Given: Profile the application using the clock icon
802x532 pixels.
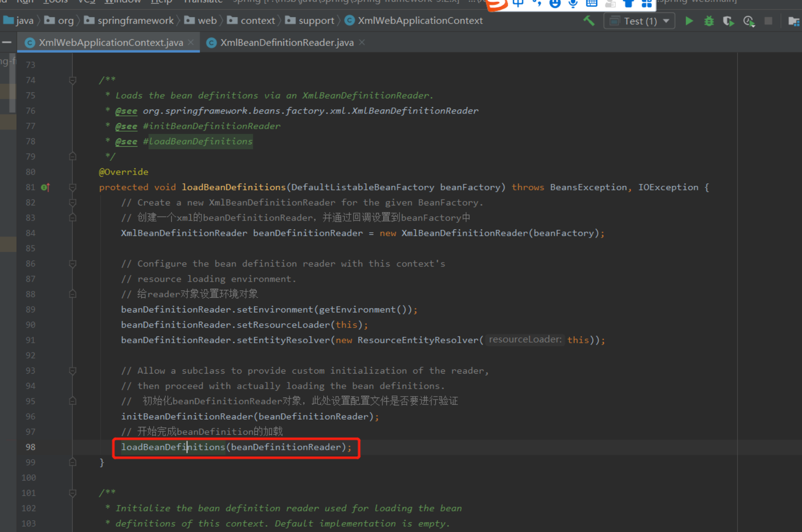Looking at the screenshot, I should pos(749,22).
